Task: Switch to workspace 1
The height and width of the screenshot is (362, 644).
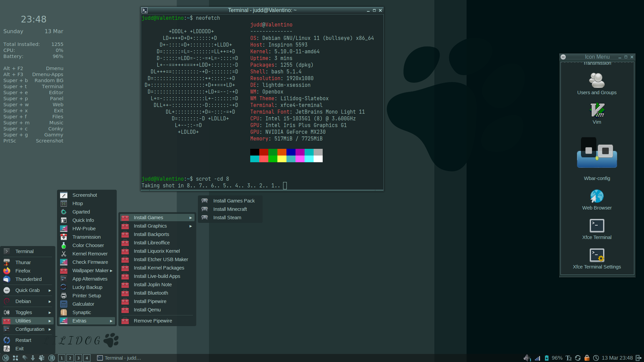Action: pos(62,358)
